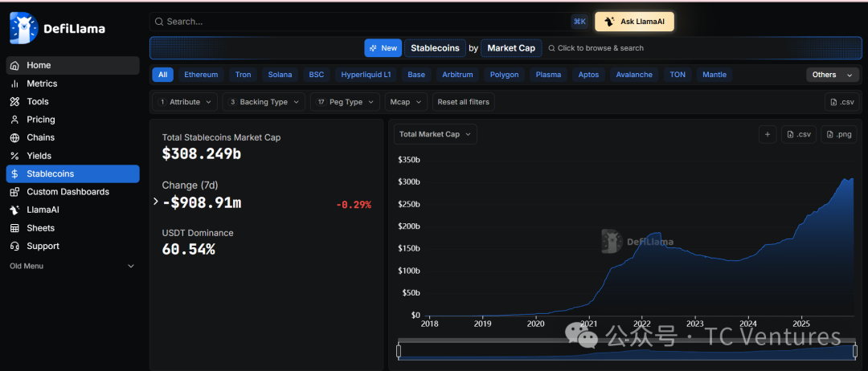
Task: Click the Sheets table icon
Action: click(x=15, y=228)
